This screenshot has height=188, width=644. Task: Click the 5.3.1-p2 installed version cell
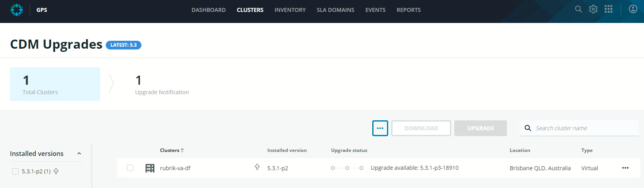pyautogui.click(x=278, y=168)
